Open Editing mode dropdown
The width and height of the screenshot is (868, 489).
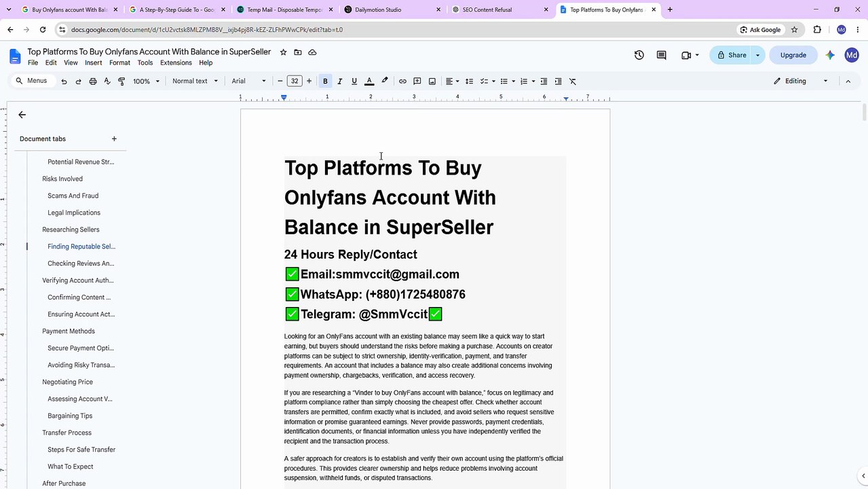[x=801, y=81]
